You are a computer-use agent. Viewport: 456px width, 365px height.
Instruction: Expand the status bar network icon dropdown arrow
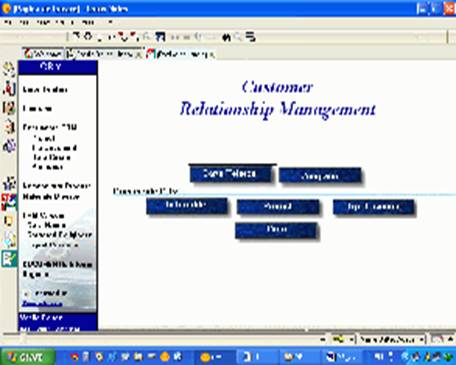351,340
